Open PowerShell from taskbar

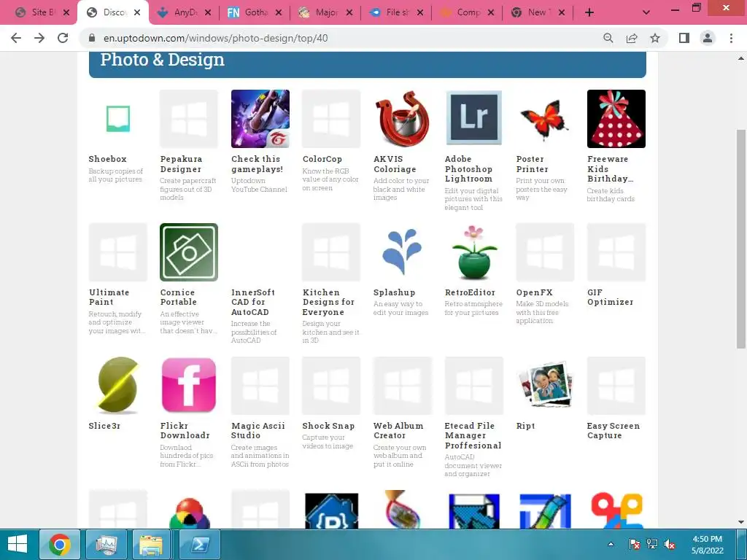click(x=198, y=544)
